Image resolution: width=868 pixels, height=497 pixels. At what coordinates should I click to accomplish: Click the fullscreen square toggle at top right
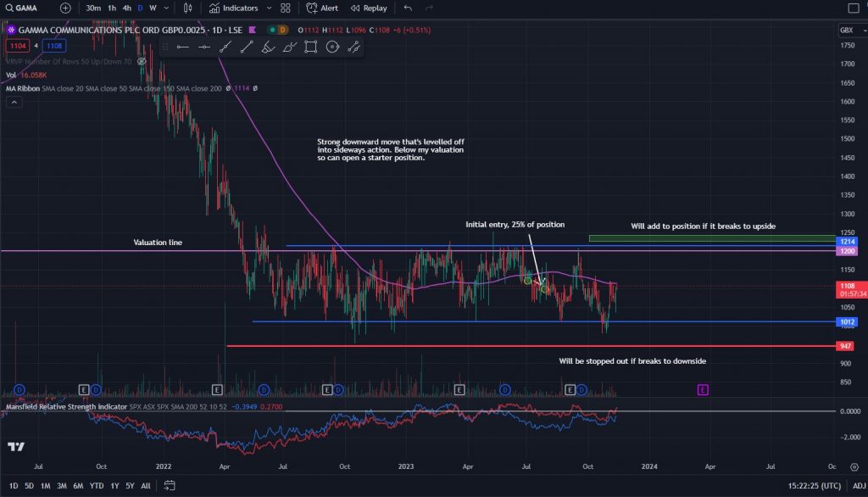point(853,8)
